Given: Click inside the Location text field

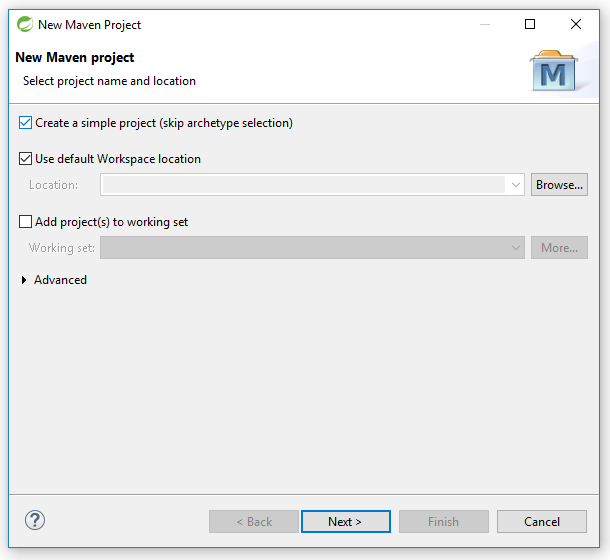Looking at the screenshot, I should tap(303, 185).
